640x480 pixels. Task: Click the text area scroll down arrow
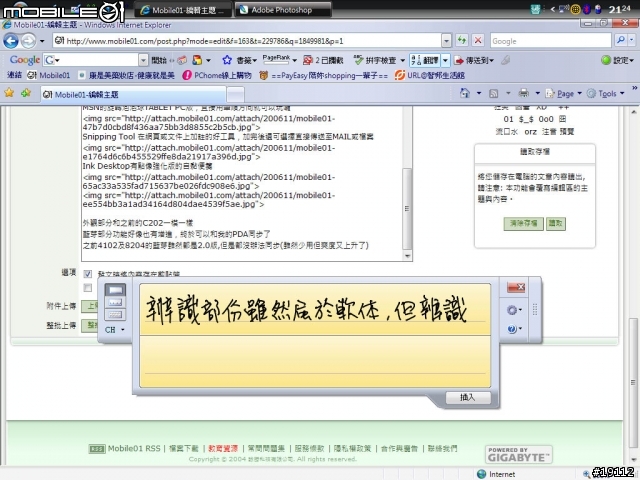407,256
